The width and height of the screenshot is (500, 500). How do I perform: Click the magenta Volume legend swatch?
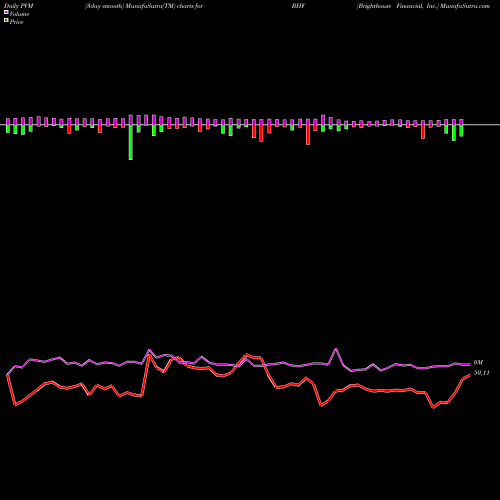pyautogui.click(x=6, y=13)
